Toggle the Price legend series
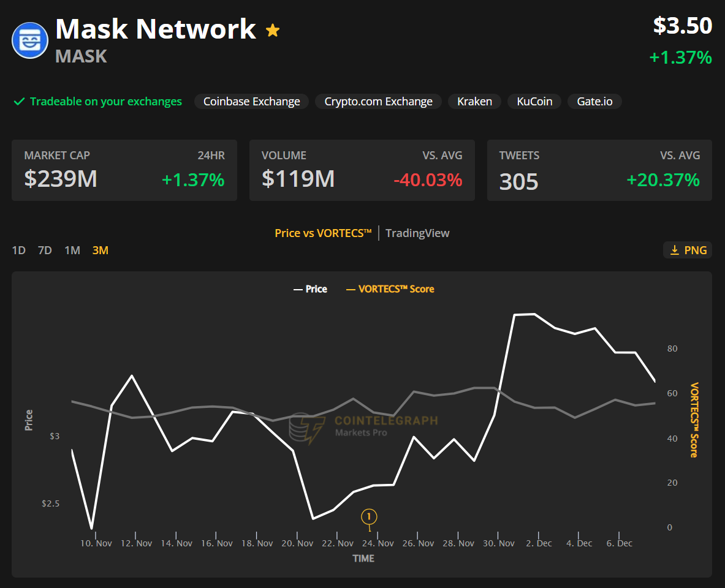 tap(310, 289)
